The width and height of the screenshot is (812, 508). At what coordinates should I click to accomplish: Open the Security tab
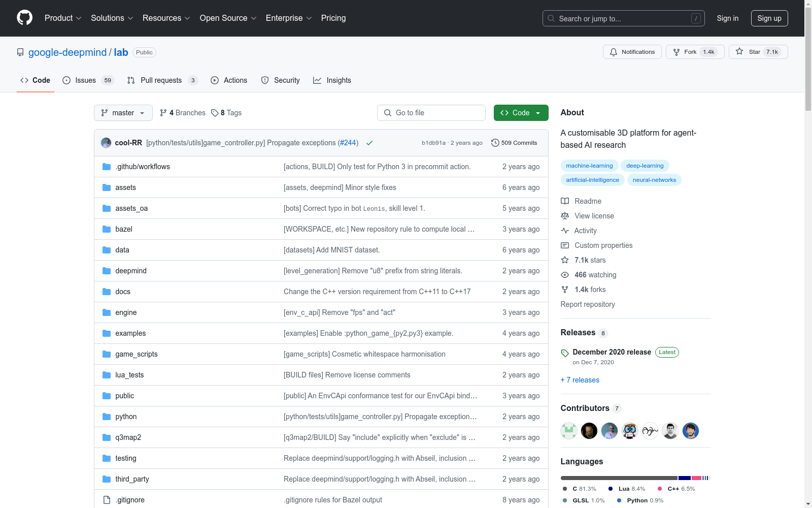[x=281, y=80]
